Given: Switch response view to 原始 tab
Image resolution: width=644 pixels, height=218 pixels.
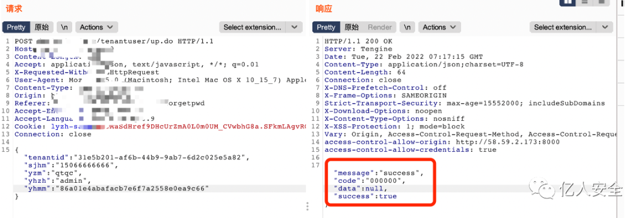Looking at the screenshot, I should 352,27.
